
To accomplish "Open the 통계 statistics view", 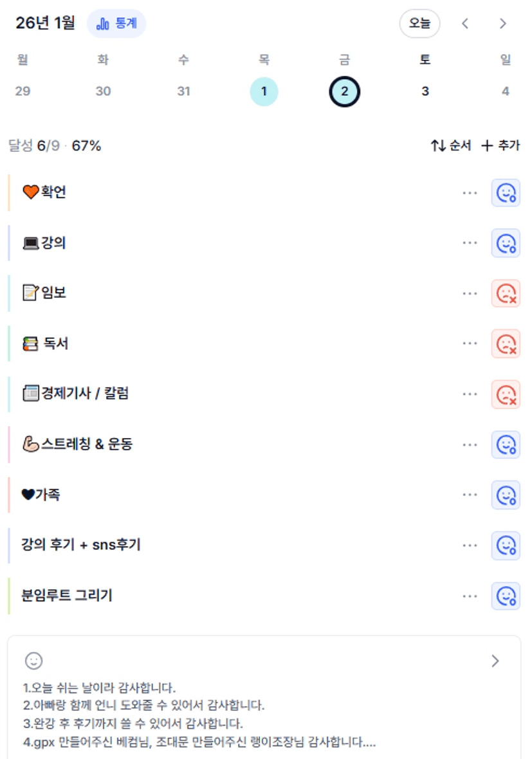I will [x=116, y=24].
